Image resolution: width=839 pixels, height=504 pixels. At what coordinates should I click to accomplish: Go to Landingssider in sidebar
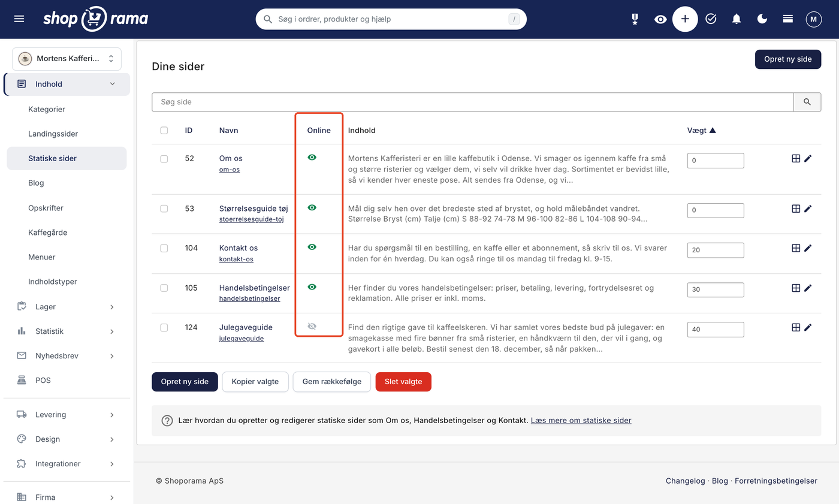[x=53, y=134]
